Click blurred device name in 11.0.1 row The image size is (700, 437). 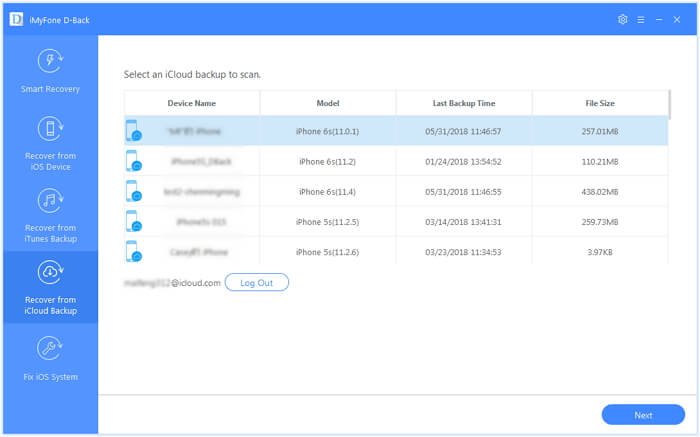point(194,131)
